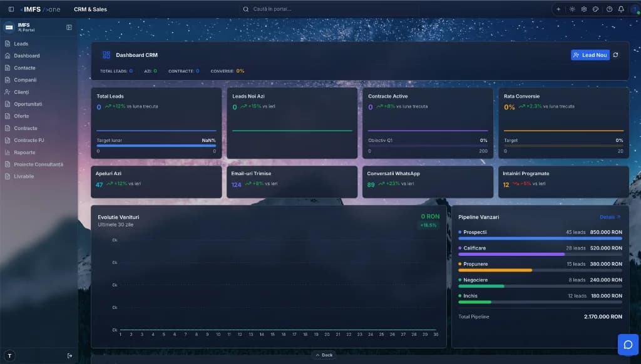Click the Calificare pipeline progress bar
641x364 pixels.
pyautogui.click(x=540, y=254)
